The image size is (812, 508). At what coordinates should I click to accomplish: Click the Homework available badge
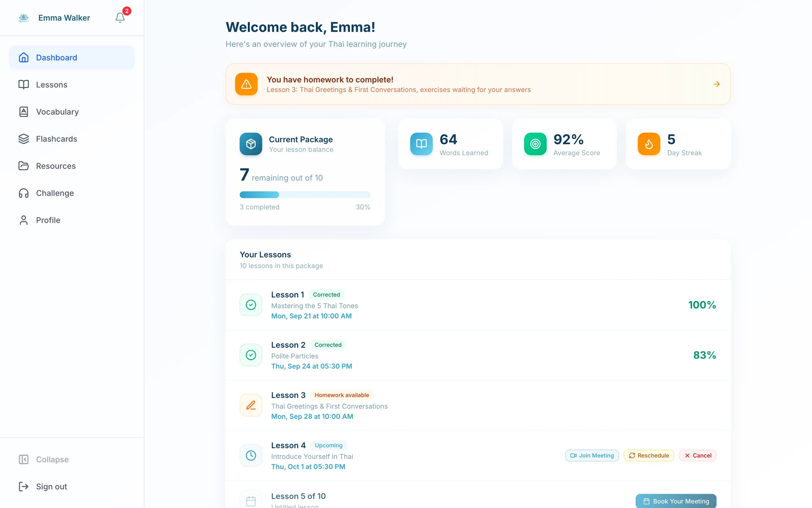pyautogui.click(x=342, y=395)
